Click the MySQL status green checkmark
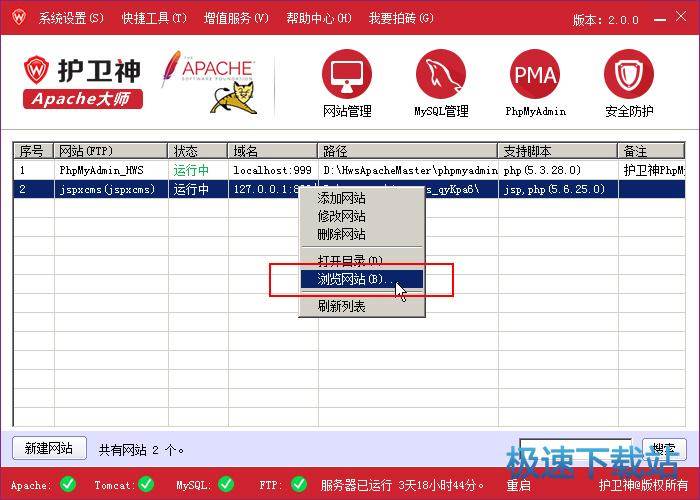The width and height of the screenshot is (700, 500). click(x=226, y=484)
